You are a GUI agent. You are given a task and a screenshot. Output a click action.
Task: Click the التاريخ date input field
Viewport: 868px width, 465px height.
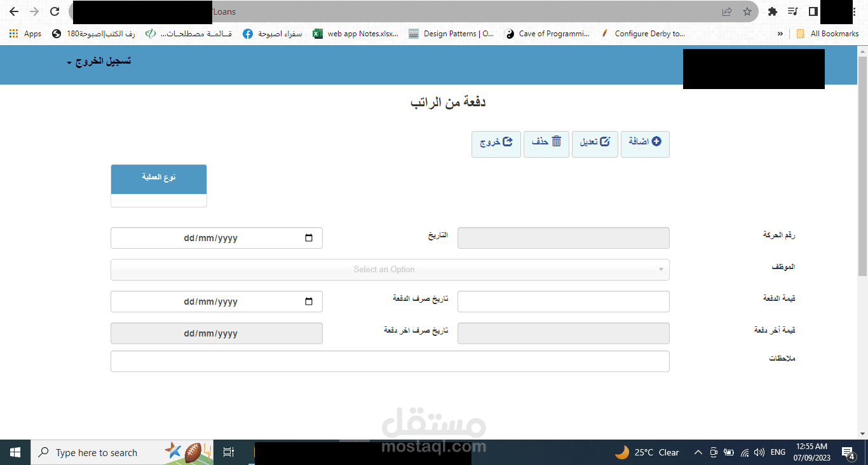coord(217,238)
